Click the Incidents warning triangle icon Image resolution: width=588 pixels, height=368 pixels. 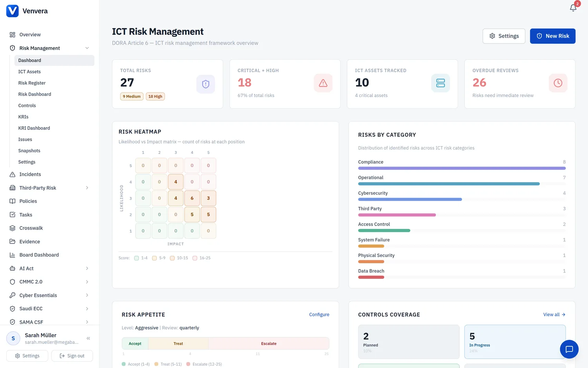13,174
